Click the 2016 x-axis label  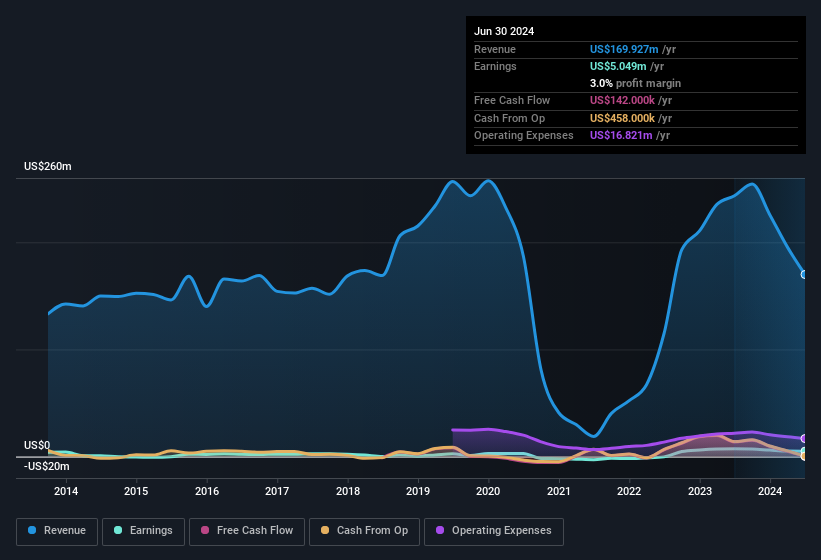pyautogui.click(x=207, y=491)
